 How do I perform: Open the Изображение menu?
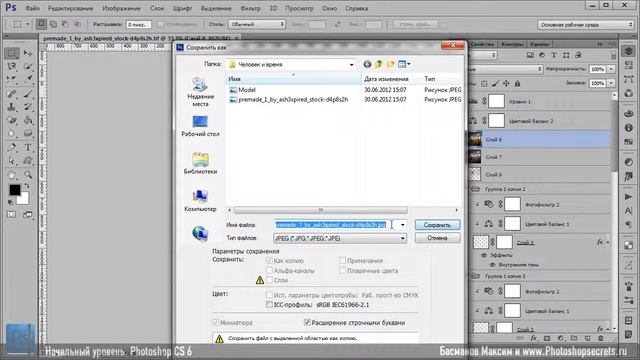tap(121, 8)
